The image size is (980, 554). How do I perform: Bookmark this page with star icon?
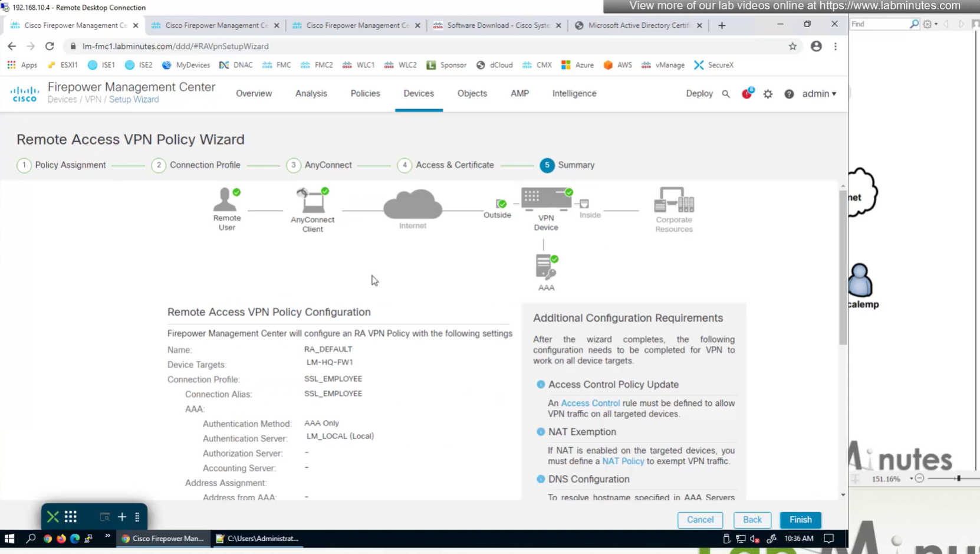click(x=792, y=46)
